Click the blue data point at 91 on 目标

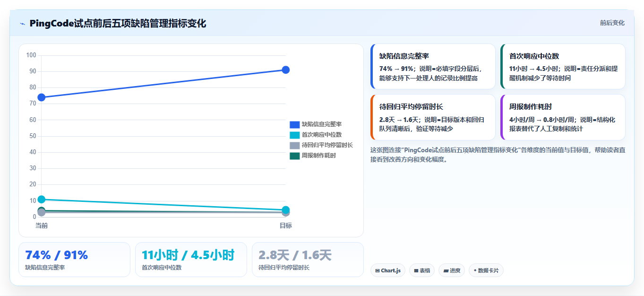click(285, 70)
